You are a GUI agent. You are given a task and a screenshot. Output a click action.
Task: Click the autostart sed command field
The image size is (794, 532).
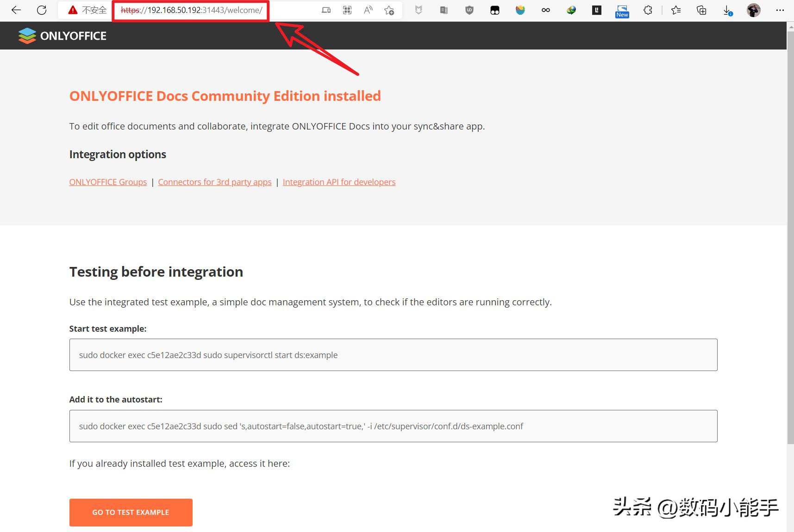pyautogui.click(x=394, y=426)
